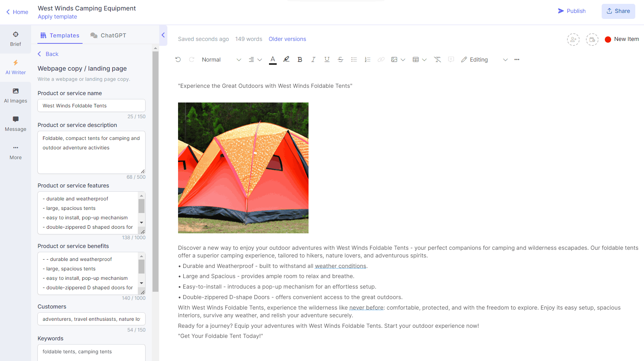Click the Publish button

tap(572, 11)
